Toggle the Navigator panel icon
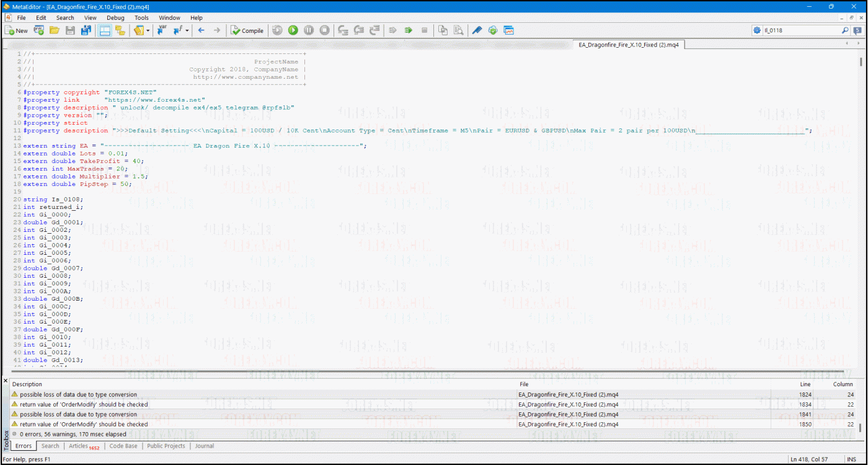The height and width of the screenshot is (465, 868). pos(105,30)
